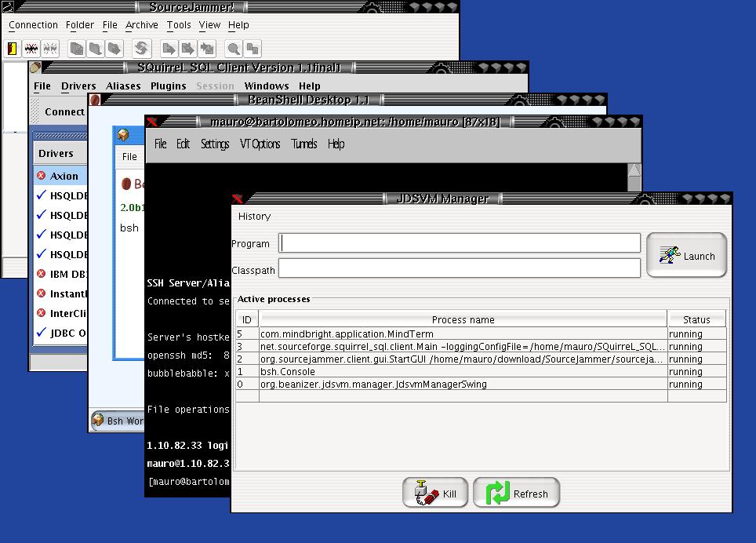
Task: Open the Windows menu in SQuirreL
Action: coord(266,86)
